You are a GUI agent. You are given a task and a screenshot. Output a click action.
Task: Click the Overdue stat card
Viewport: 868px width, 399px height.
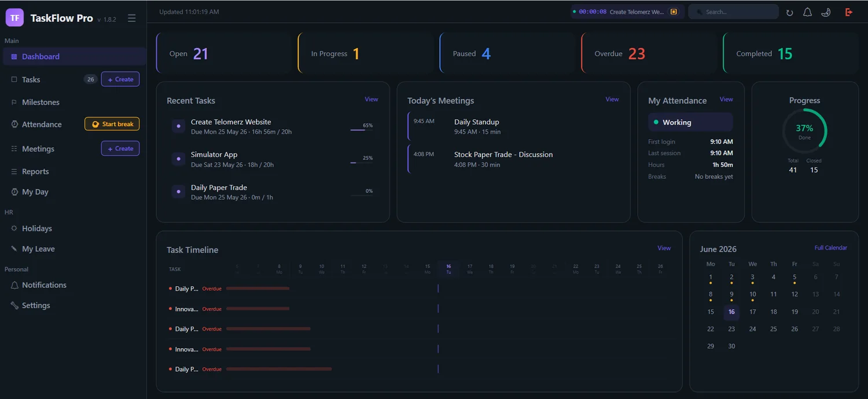[x=649, y=53]
